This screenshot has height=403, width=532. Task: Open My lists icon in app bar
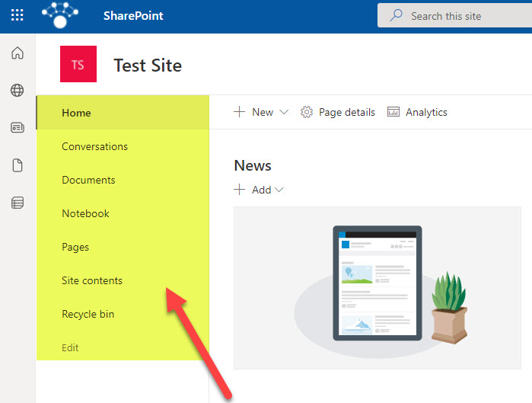(x=17, y=203)
